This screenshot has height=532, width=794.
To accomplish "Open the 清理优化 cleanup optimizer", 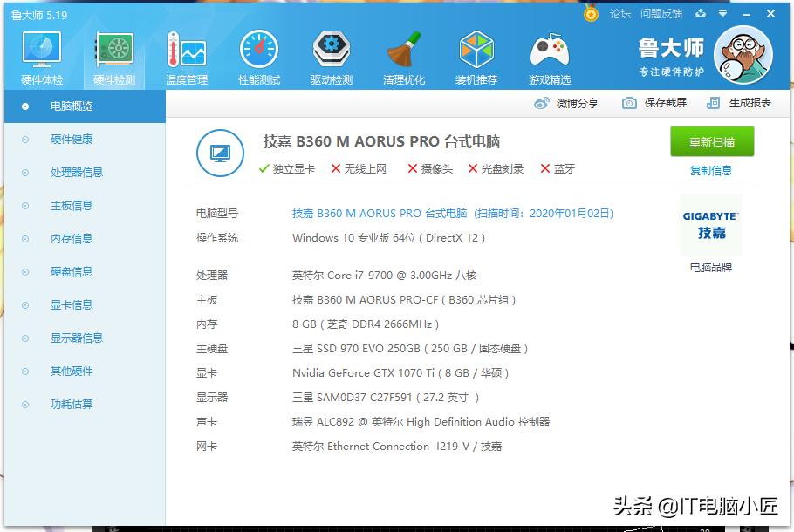I will click(404, 55).
